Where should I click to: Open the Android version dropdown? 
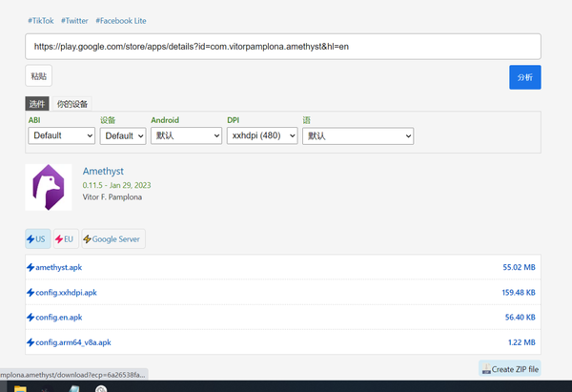point(186,136)
